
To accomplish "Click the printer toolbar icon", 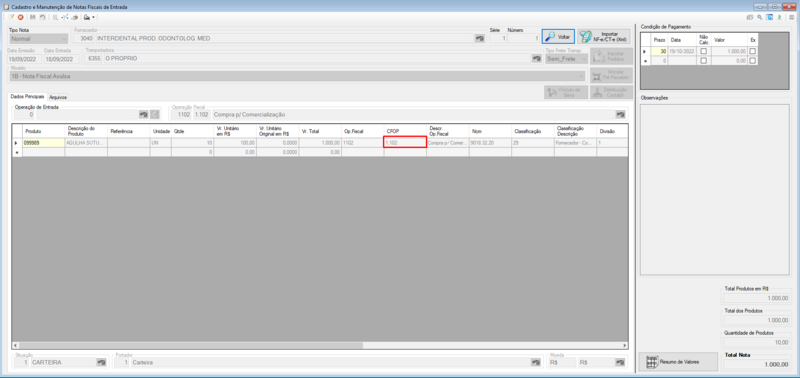I will pos(87,17).
